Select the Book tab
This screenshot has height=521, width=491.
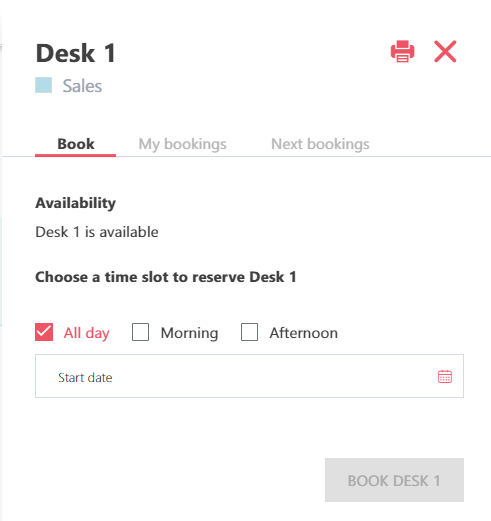[76, 144]
